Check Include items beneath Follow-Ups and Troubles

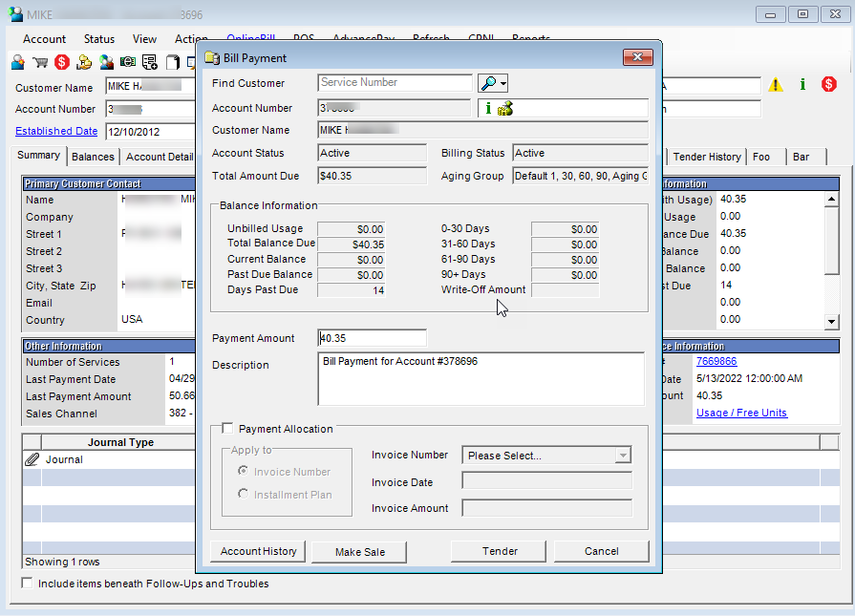coord(27,583)
